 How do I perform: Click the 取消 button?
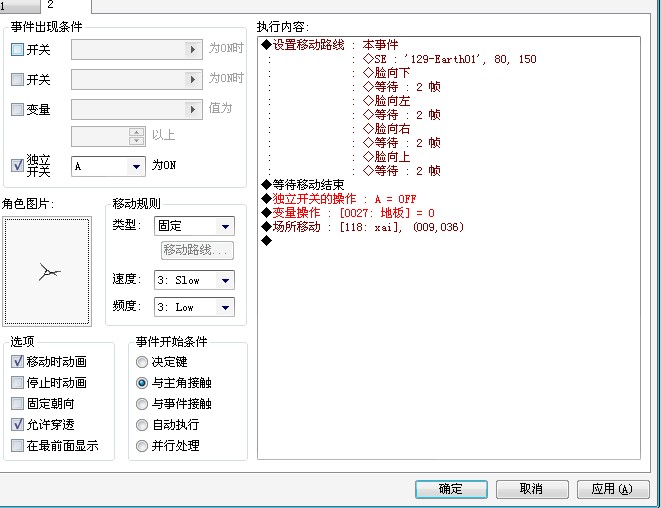pos(532,489)
